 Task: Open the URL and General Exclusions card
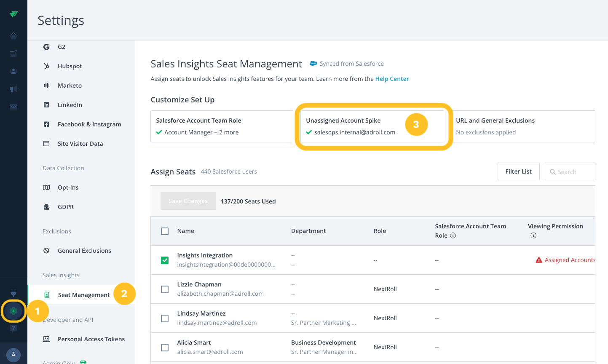click(x=523, y=126)
